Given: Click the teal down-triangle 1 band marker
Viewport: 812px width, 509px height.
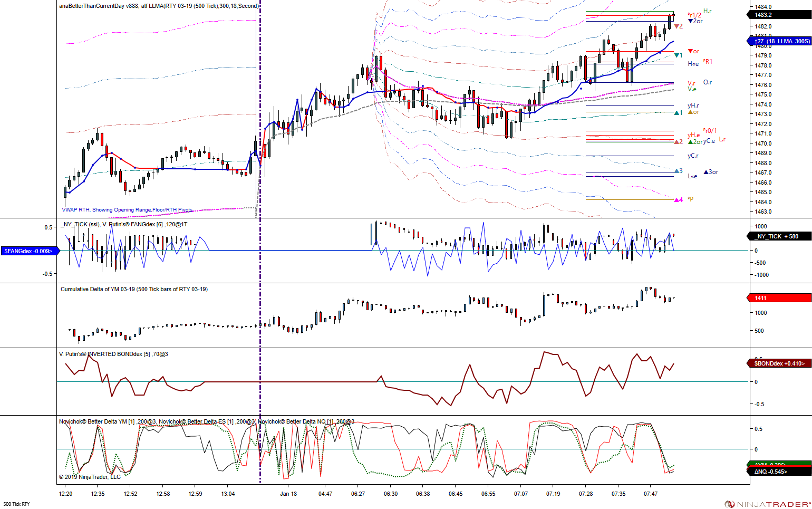Looking at the screenshot, I should [x=679, y=55].
